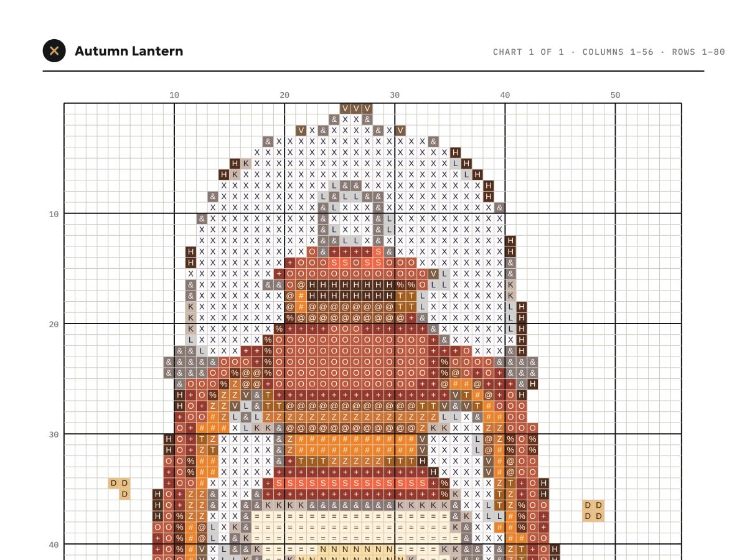Click row number label 40 beside grid
747x560 pixels.
coord(54,544)
